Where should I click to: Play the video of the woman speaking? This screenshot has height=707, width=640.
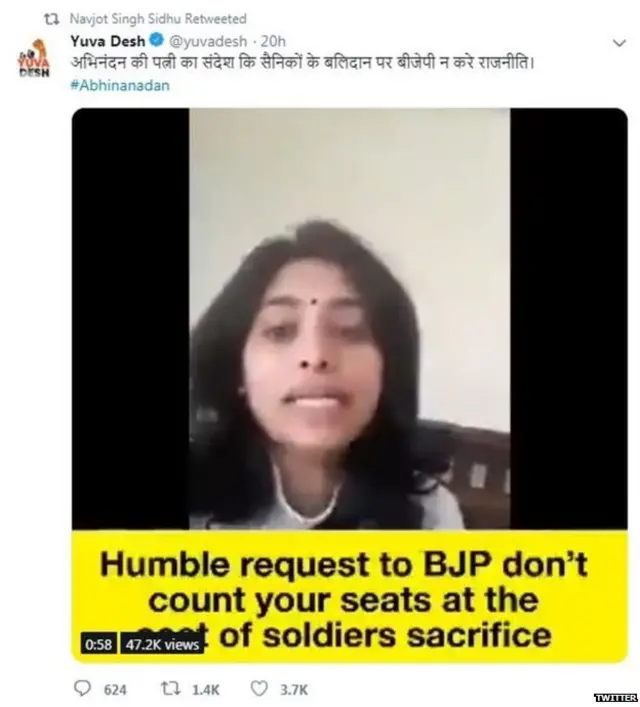click(x=350, y=318)
